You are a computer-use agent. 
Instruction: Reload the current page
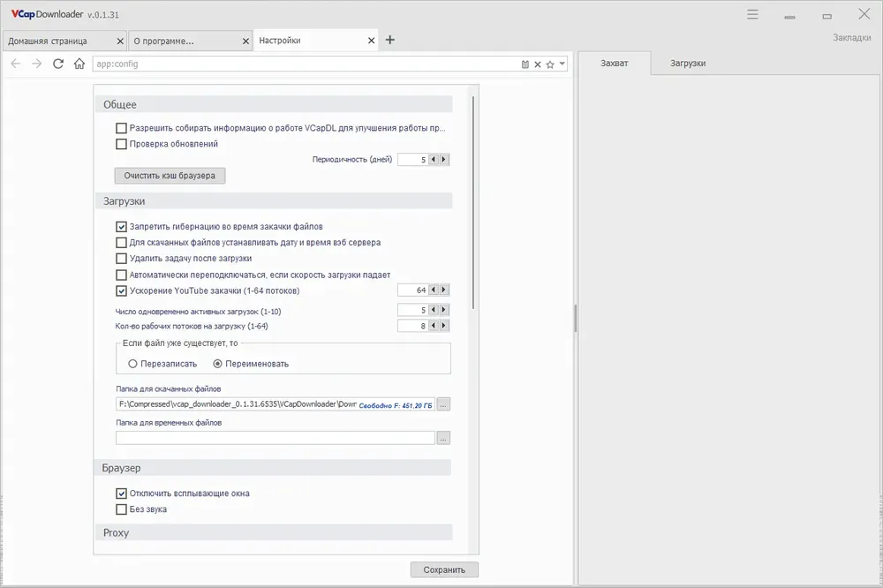point(58,64)
